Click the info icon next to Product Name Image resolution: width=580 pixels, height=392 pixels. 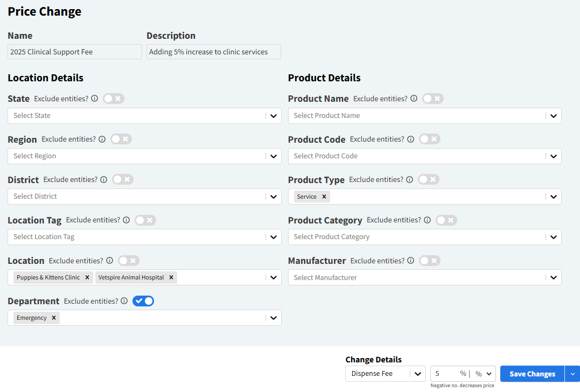[414, 99]
